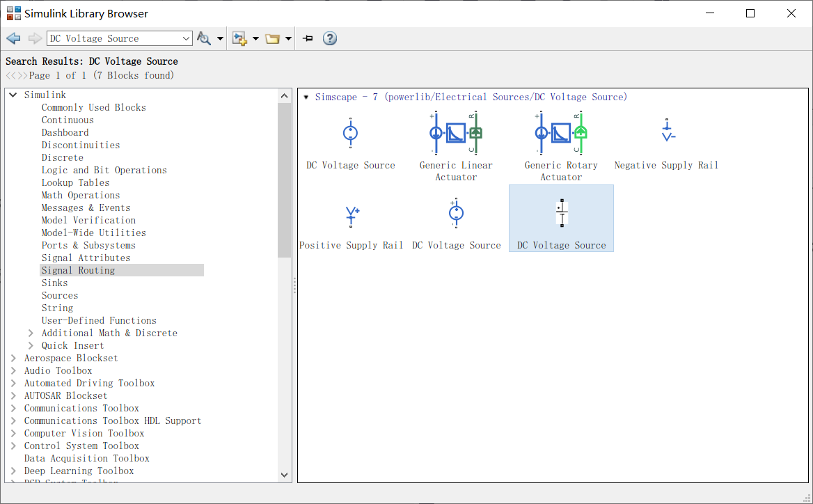
Task: Select Positive Supply Rail block
Action: [352, 216]
